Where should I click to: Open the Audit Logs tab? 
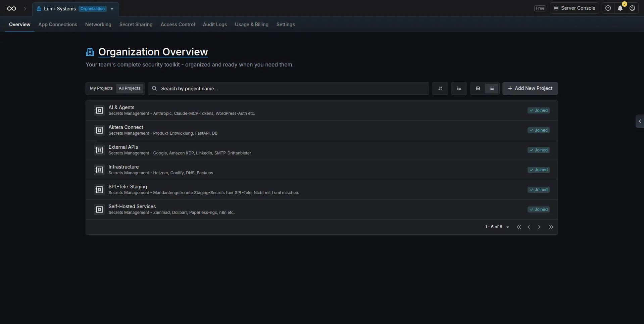click(x=215, y=25)
